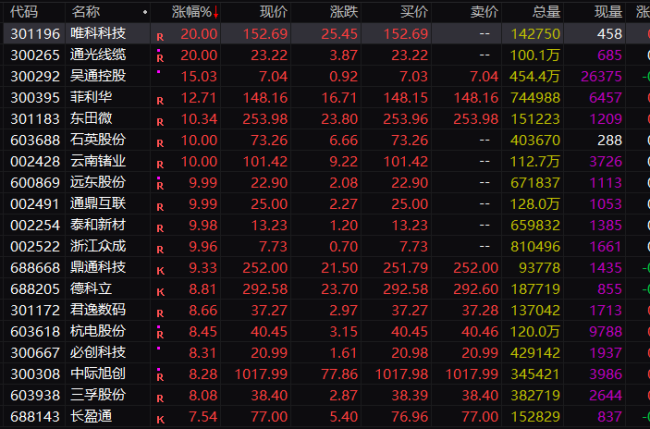This screenshot has width=650, height=429.
Task: Click the R marker for 浙江众成
Action: click(x=160, y=250)
